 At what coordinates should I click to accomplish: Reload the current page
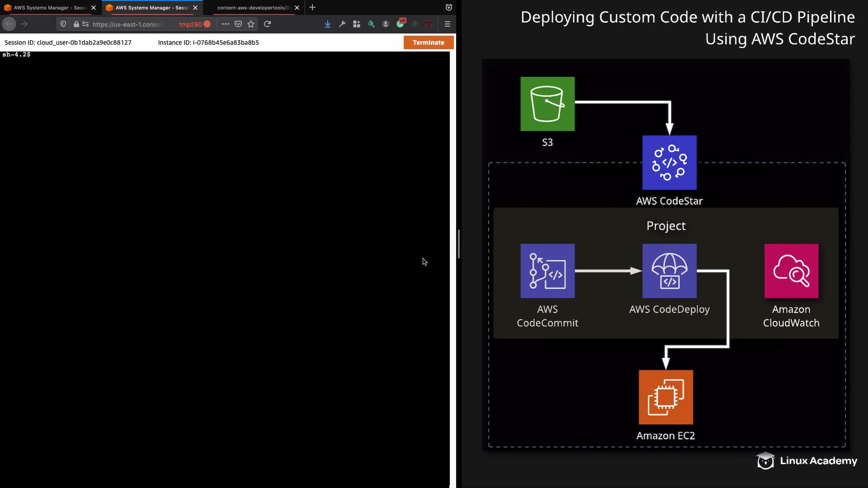pos(267,24)
